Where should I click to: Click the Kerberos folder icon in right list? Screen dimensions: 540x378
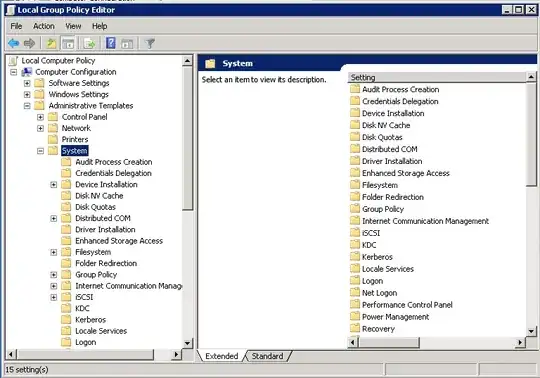pos(355,256)
